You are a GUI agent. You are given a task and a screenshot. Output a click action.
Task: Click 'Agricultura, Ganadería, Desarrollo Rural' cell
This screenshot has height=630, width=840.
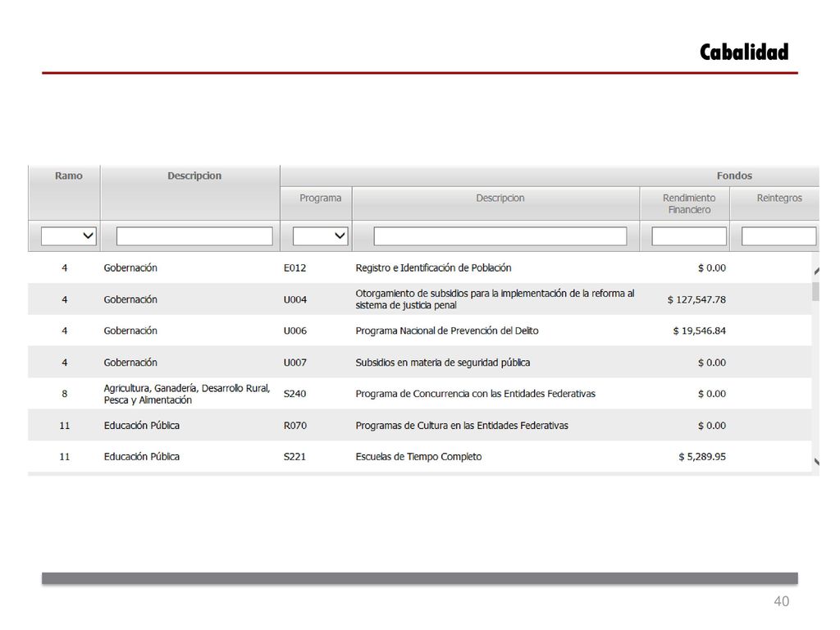click(x=187, y=394)
